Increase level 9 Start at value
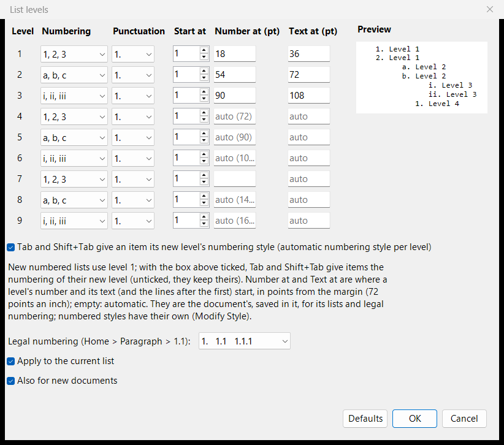The image size is (504, 445). 204,217
